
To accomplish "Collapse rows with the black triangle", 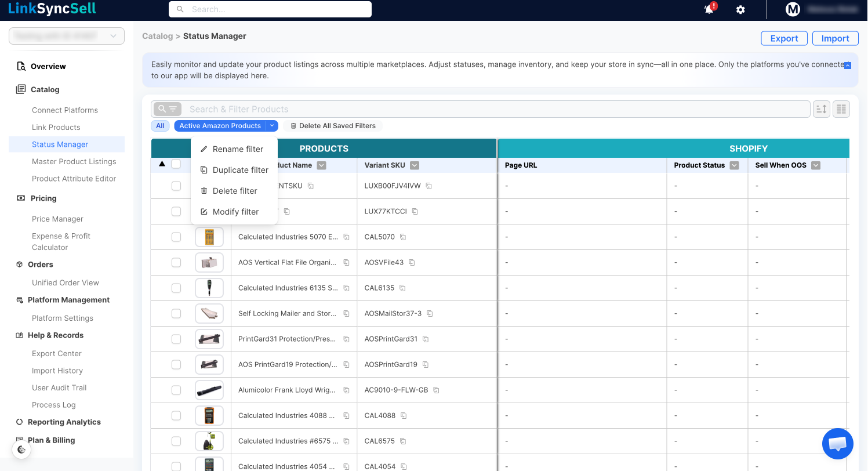I will click(162, 164).
